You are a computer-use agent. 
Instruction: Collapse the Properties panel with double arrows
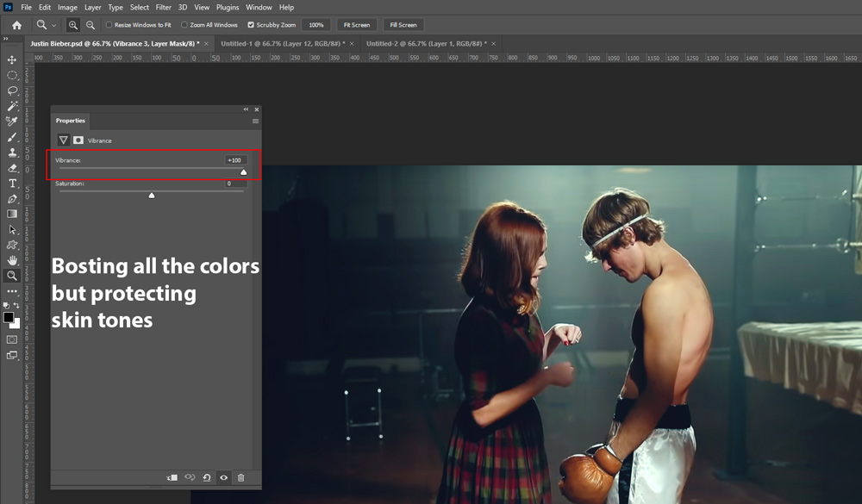(x=246, y=109)
